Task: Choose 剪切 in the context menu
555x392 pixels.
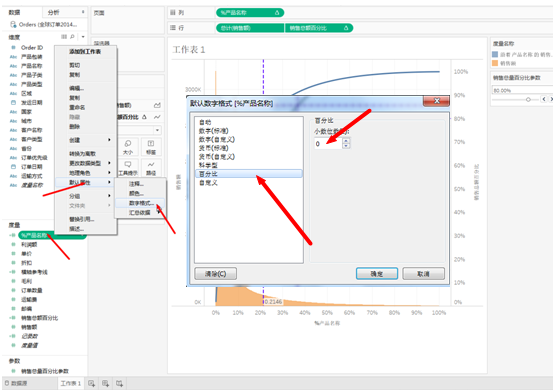Action: point(75,65)
